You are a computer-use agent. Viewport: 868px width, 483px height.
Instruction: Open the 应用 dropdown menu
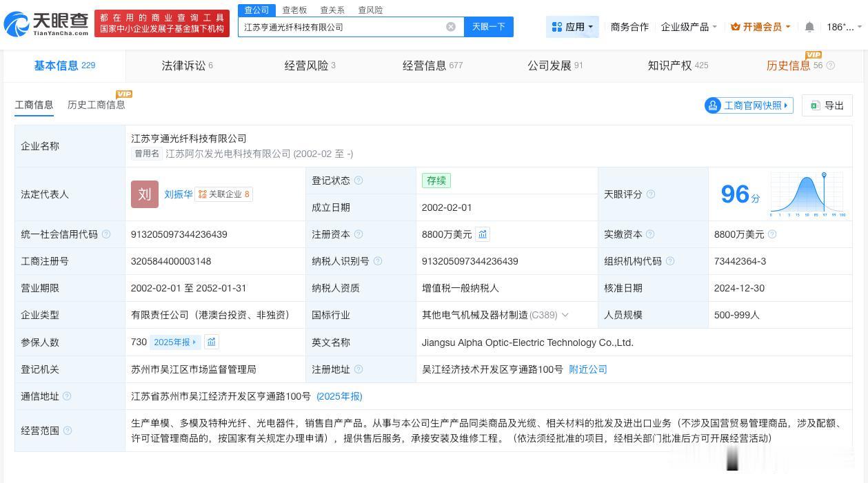(573, 27)
